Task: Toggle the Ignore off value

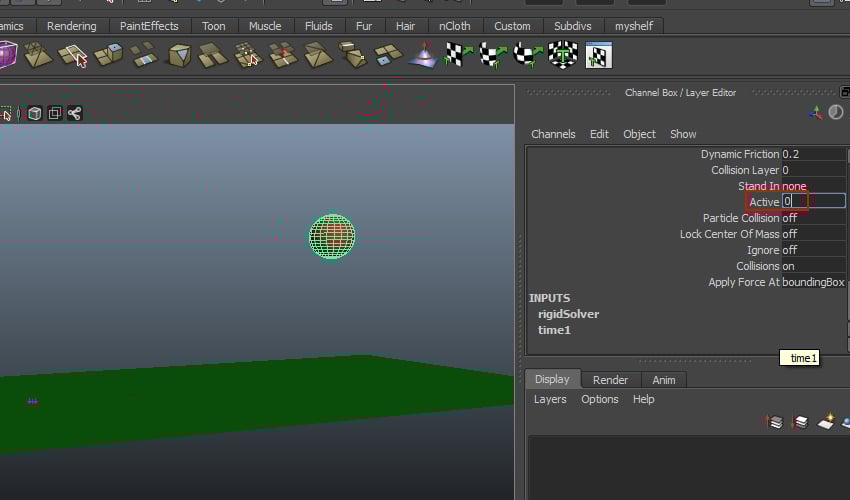Action: click(790, 250)
